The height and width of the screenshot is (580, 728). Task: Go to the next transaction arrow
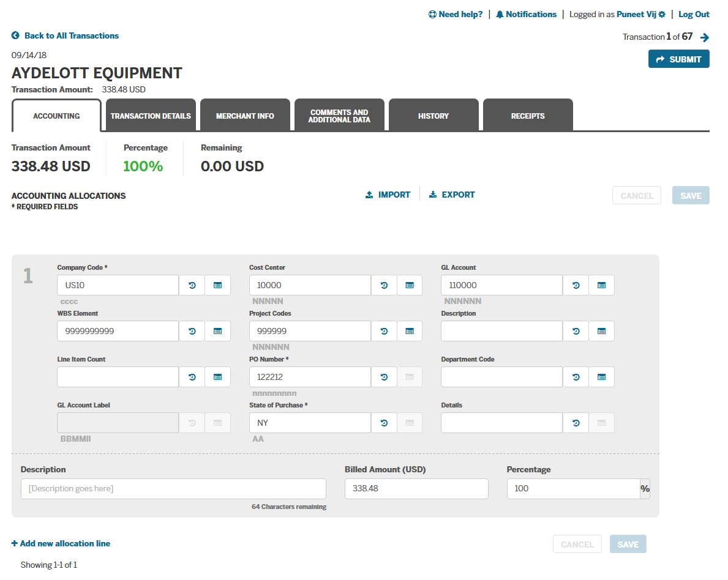[704, 37]
